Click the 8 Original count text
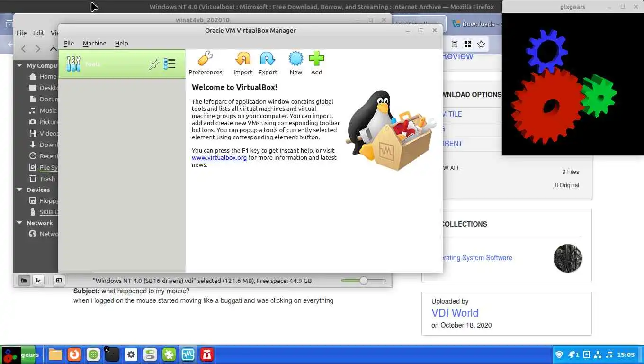This screenshot has width=644, height=364. pos(567,185)
